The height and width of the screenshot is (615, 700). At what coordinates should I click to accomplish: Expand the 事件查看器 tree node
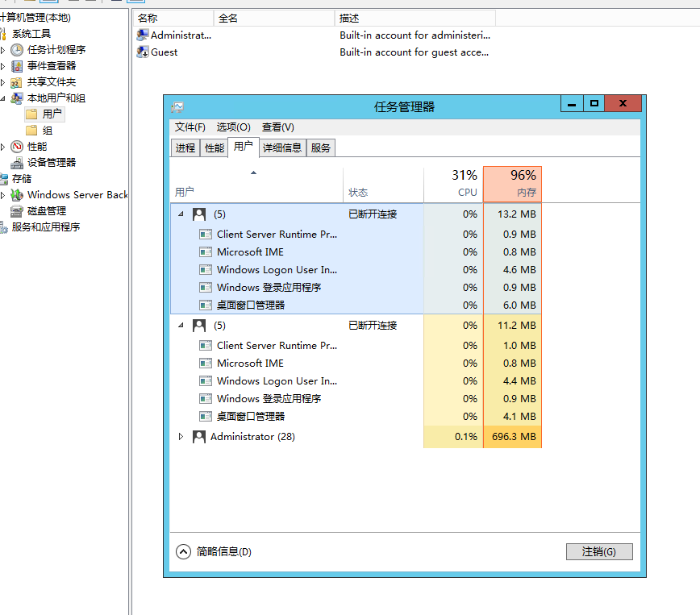2,66
